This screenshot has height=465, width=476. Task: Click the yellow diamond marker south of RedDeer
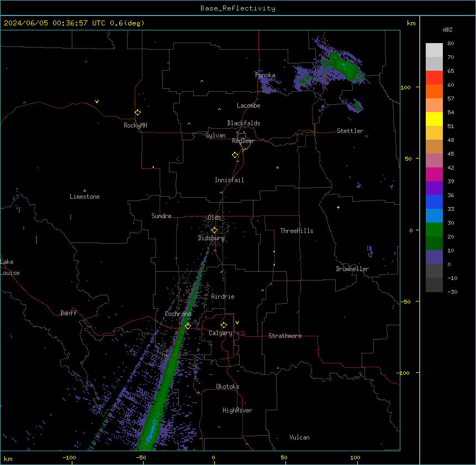click(x=235, y=155)
